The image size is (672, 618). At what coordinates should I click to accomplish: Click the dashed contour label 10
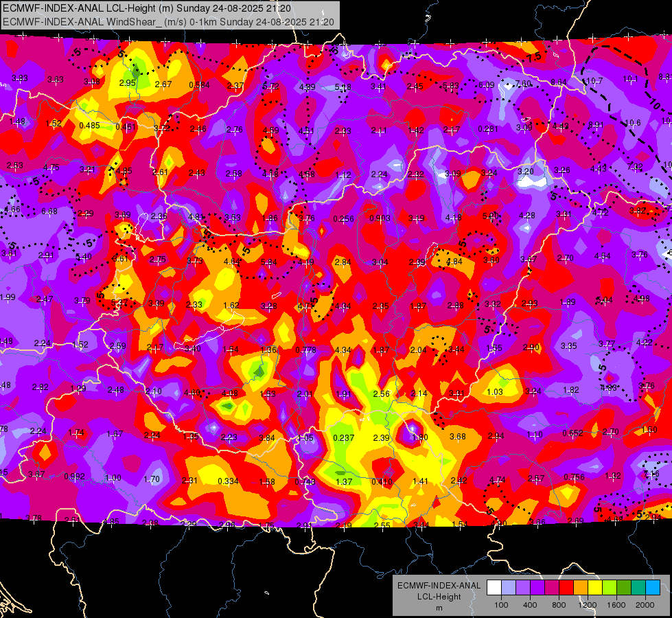654,104
